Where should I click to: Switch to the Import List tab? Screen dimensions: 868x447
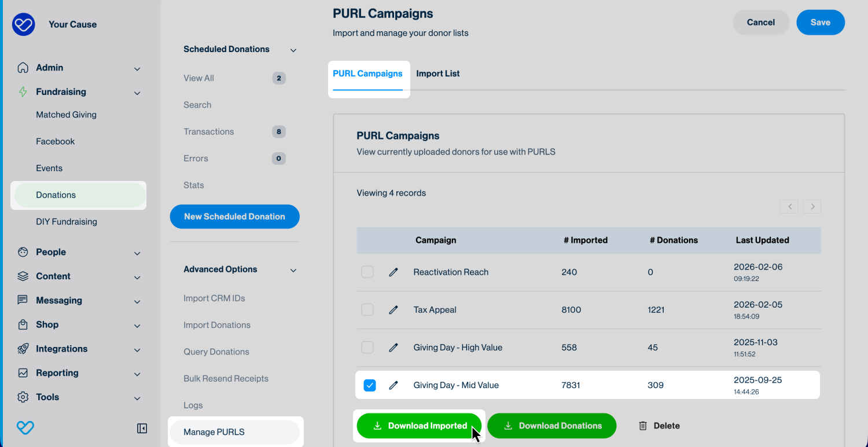point(437,73)
